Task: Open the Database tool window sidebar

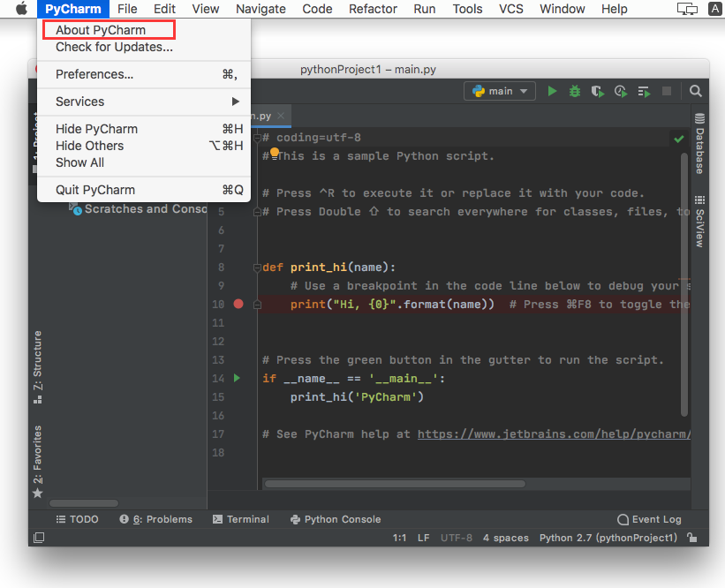Action: pyautogui.click(x=699, y=145)
